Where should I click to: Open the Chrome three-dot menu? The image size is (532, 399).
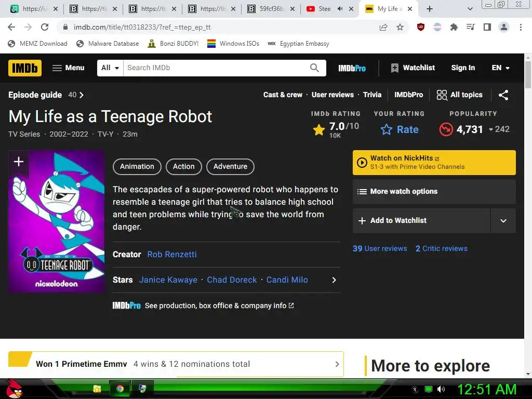pos(521,27)
